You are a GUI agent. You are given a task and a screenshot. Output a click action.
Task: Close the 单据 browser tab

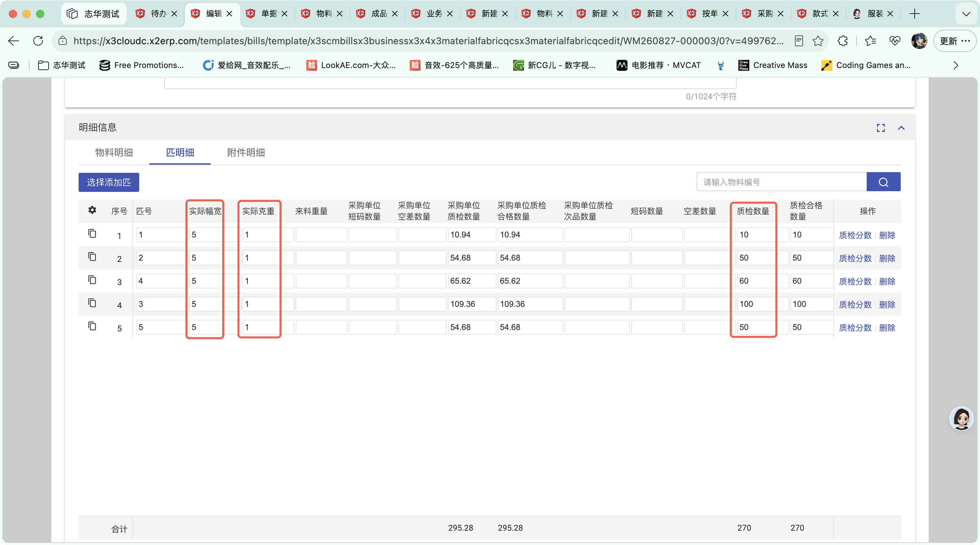click(284, 14)
